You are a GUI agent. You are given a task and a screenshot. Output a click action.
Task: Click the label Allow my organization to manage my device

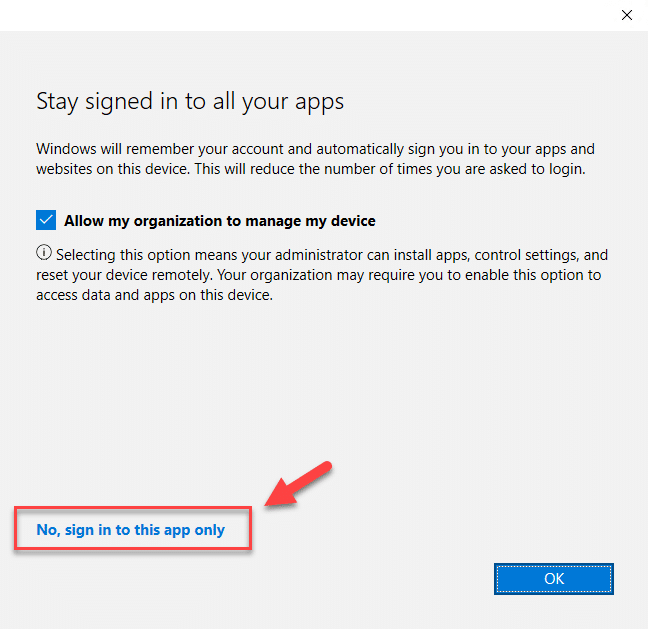point(219,221)
